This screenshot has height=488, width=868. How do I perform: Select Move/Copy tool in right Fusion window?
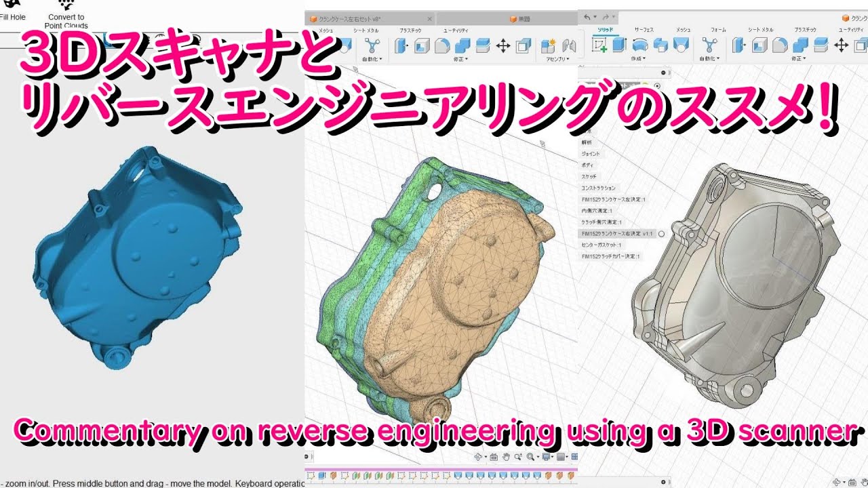(841, 45)
